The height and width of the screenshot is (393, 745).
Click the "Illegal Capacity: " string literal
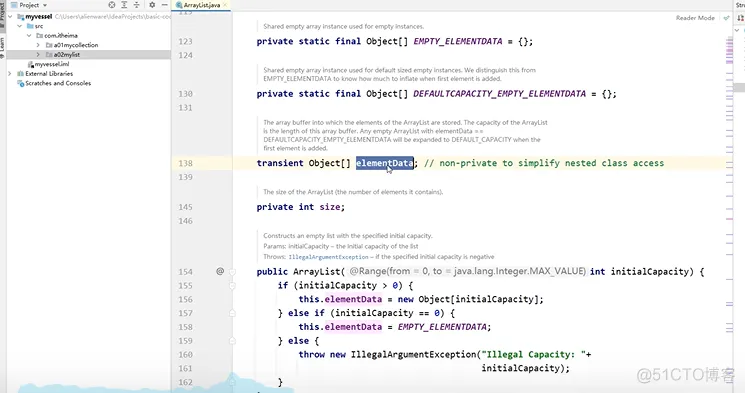tap(534, 354)
